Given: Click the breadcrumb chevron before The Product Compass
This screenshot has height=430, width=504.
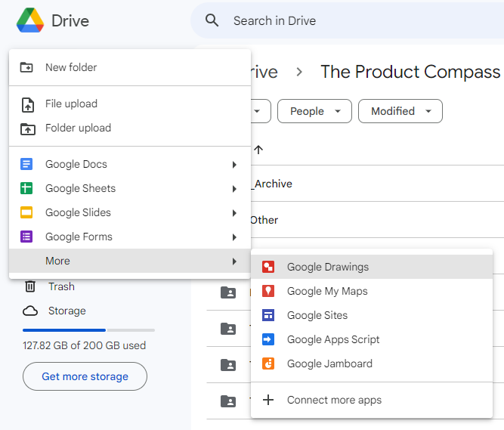Looking at the screenshot, I should 299,72.
